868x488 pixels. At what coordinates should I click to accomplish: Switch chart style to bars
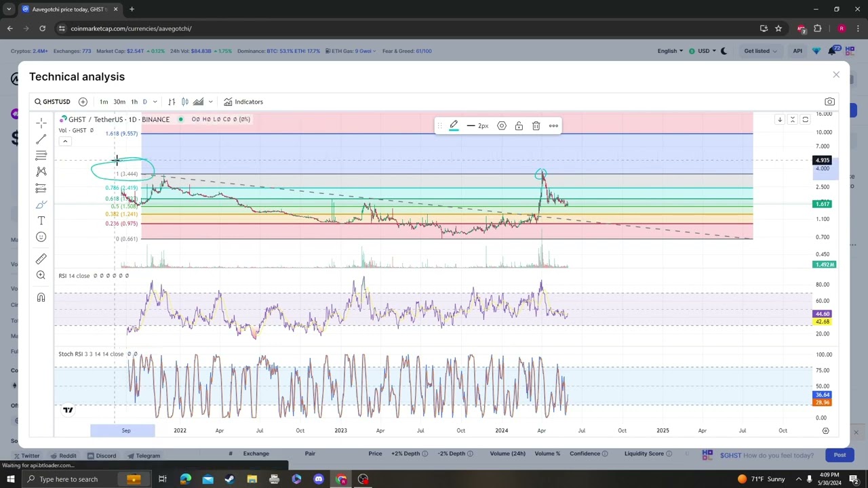[x=172, y=102]
